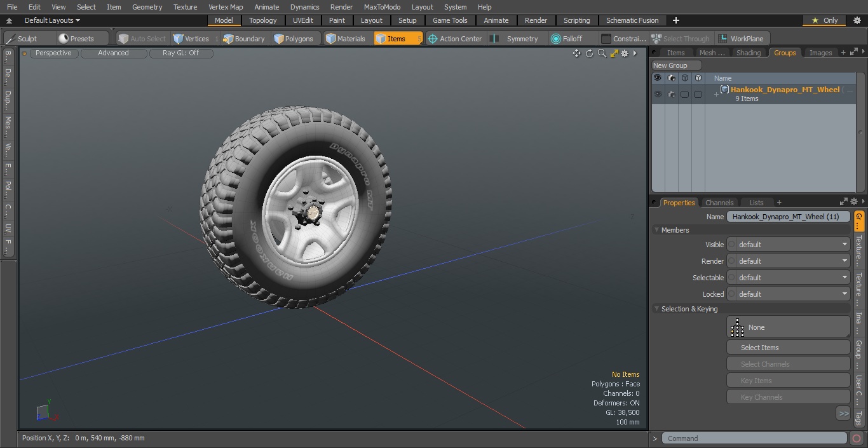Open the Selectable dropdown
868x448 pixels.
[788, 278]
